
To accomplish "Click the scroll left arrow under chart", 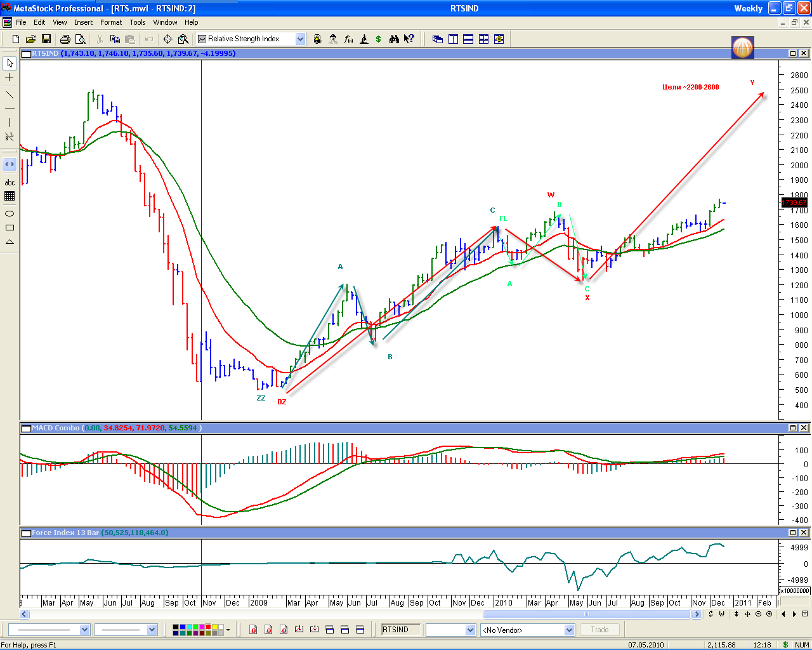I will coord(24,614).
